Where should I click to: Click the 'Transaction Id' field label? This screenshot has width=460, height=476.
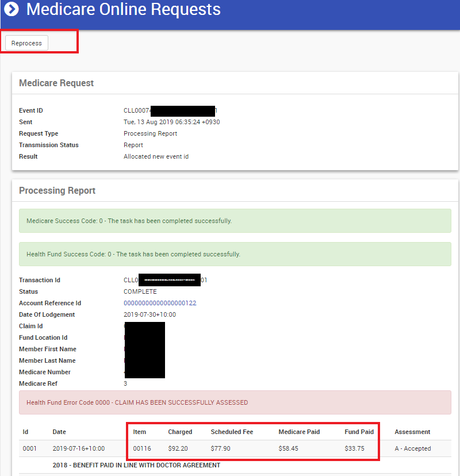coord(40,280)
